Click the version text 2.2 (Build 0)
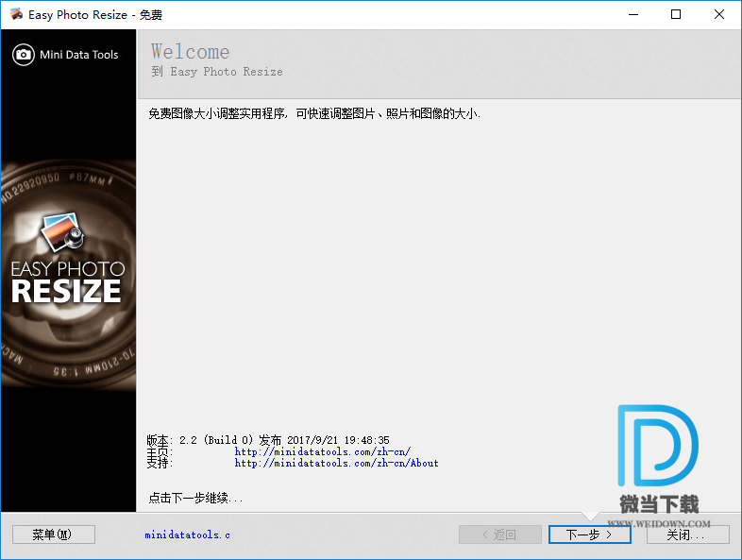 [216, 440]
